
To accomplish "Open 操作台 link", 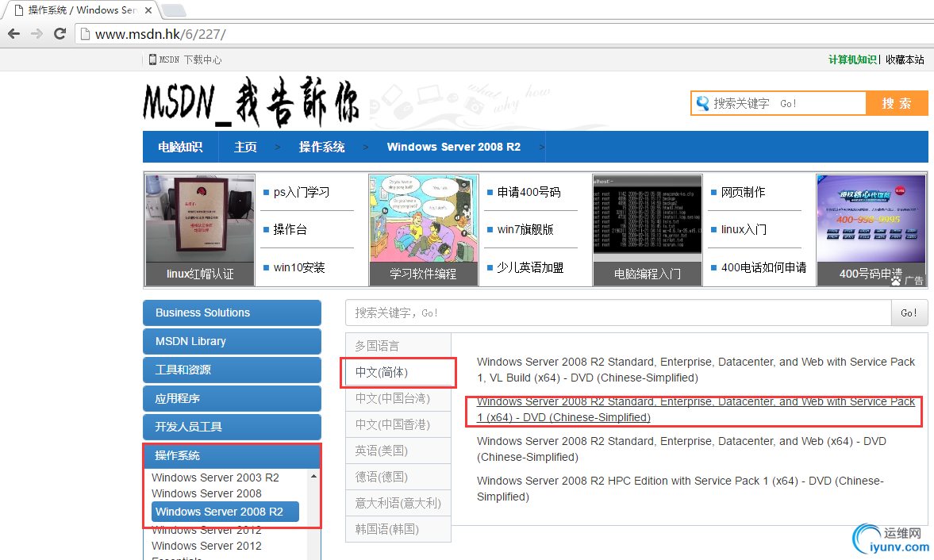I will (290, 230).
